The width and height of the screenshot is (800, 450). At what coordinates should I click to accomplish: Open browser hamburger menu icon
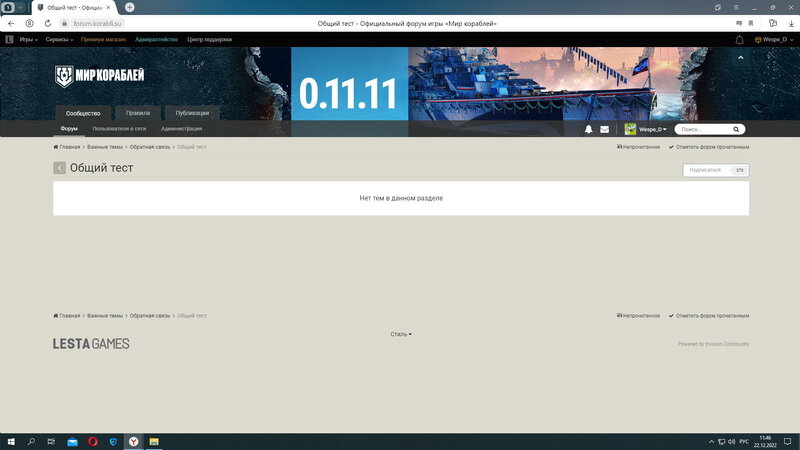736,7
